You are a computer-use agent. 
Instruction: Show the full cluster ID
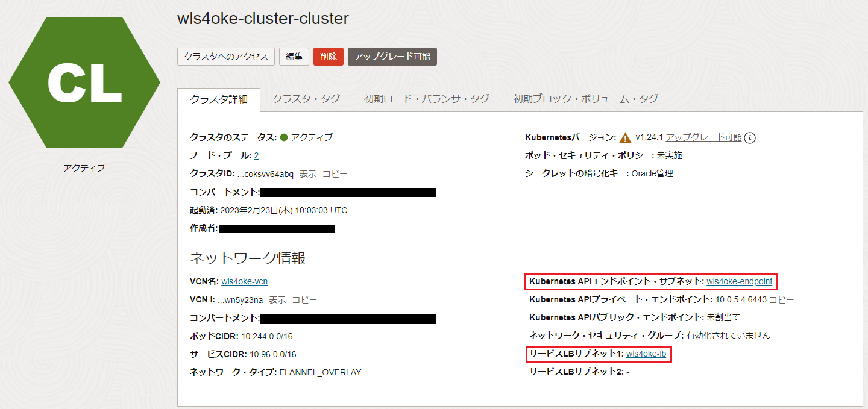(x=307, y=174)
